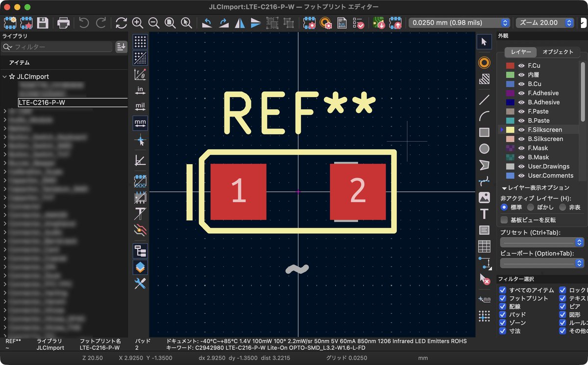Switch units to inches
The height and width of the screenshot is (365, 588).
coord(140,90)
